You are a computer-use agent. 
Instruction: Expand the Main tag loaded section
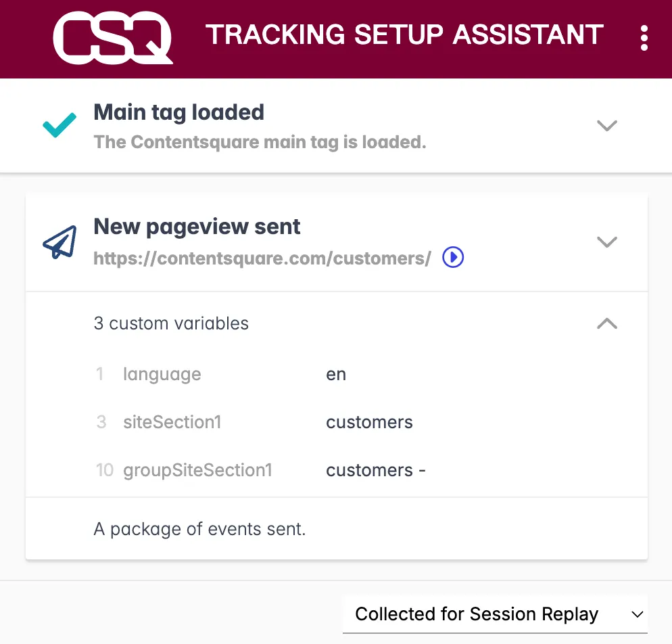[x=607, y=126]
